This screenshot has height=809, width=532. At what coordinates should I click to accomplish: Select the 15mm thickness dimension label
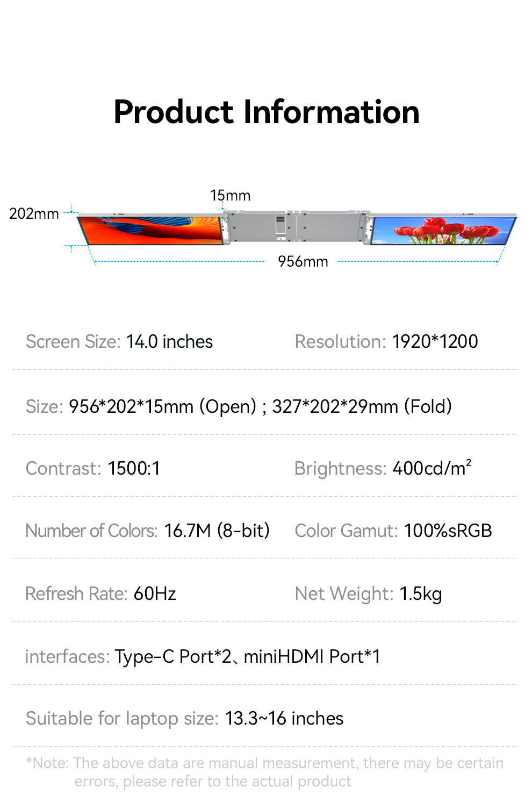click(230, 196)
